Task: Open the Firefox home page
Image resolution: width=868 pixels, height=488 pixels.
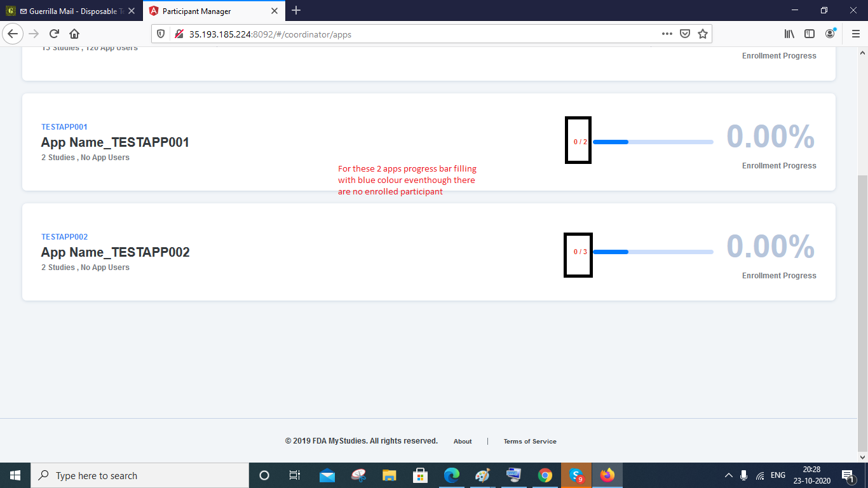Action: 74,34
